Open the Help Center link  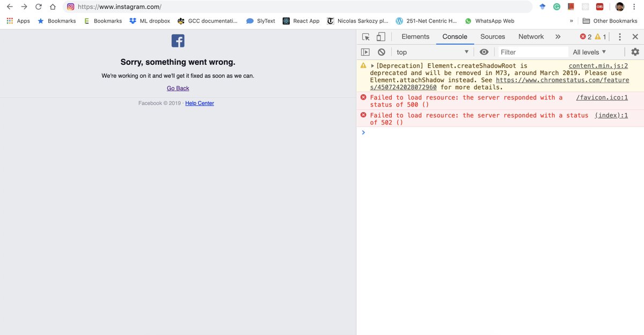coord(200,103)
